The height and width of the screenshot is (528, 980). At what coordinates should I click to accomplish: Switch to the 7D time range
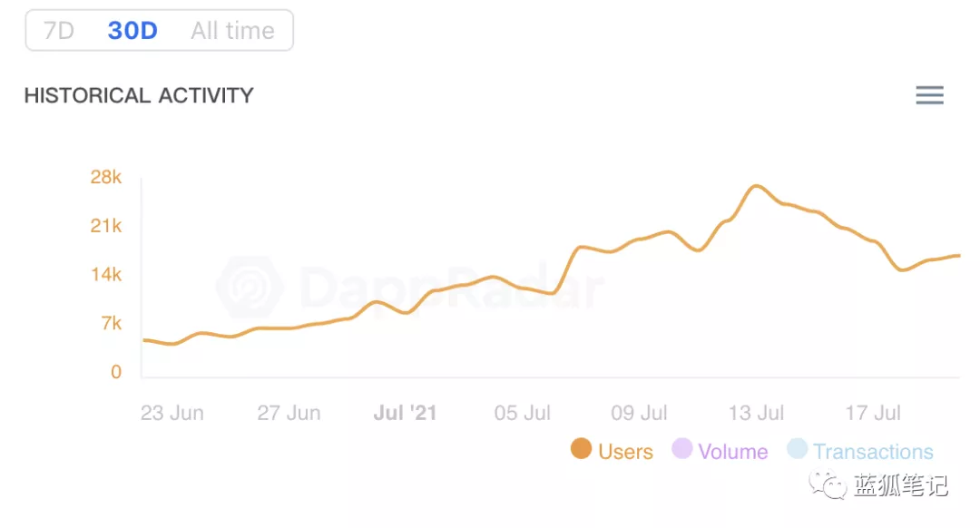(x=59, y=30)
